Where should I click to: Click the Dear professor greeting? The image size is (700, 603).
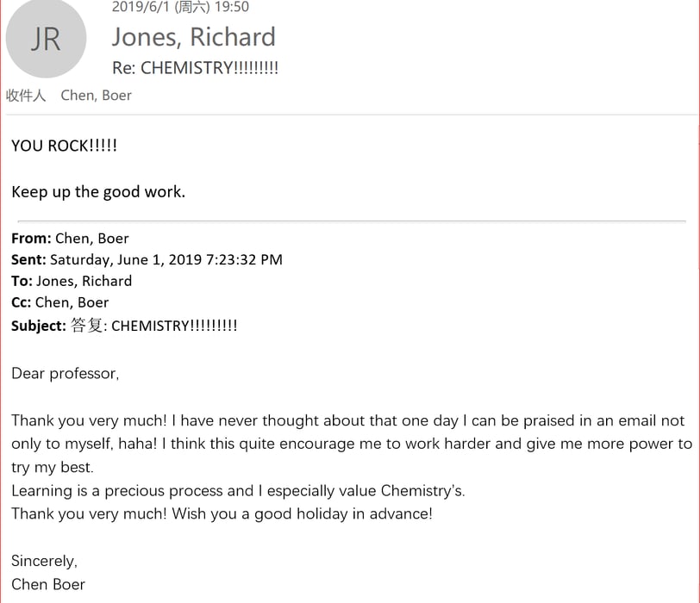tap(66, 373)
